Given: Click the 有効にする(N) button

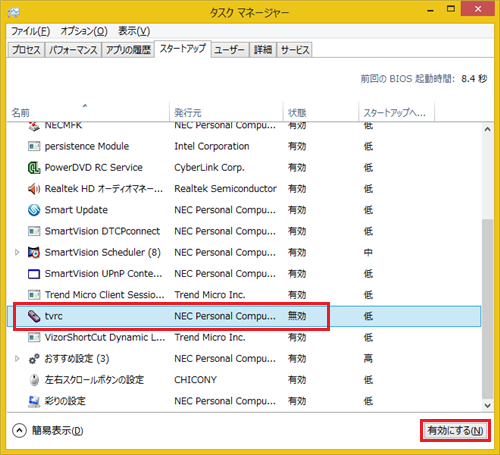Looking at the screenshot, I should [x=455, y=431].
